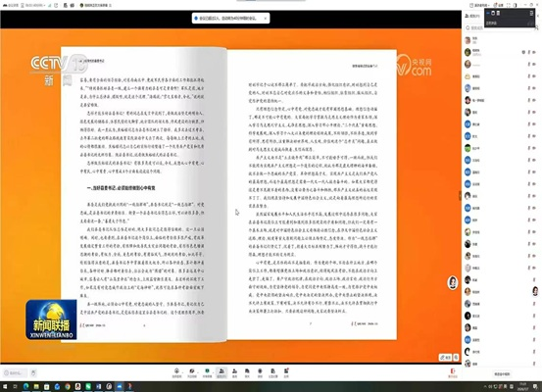
Task: Click the green share-screen icon
Action: click(x=207, y=370)
